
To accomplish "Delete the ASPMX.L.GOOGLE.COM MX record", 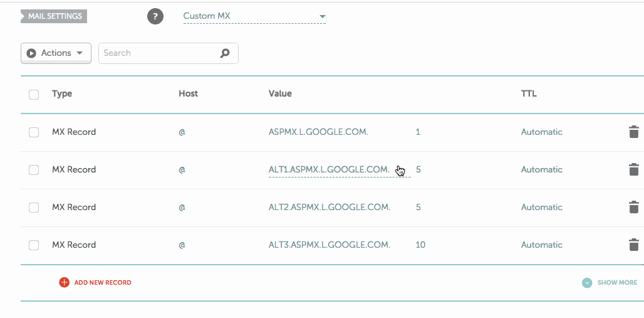I will pos(633,132).
